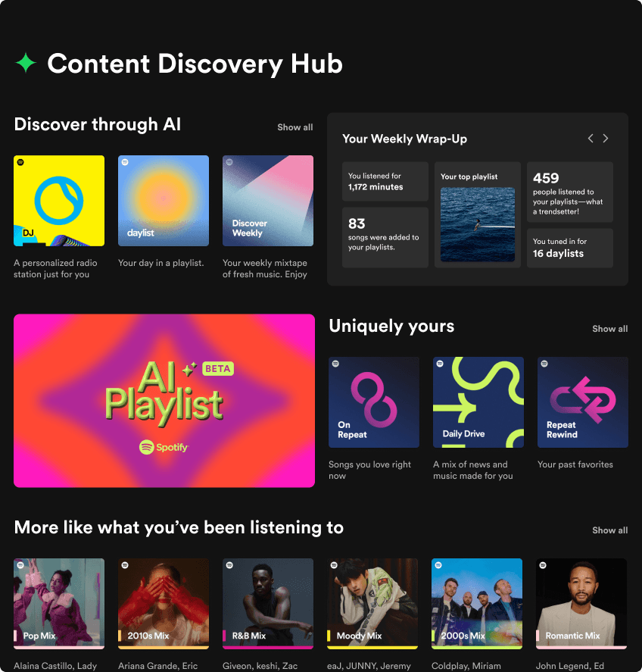The image size is (642, 672).
Task: Open the DJ personalized radio cover
Action: 59,201
